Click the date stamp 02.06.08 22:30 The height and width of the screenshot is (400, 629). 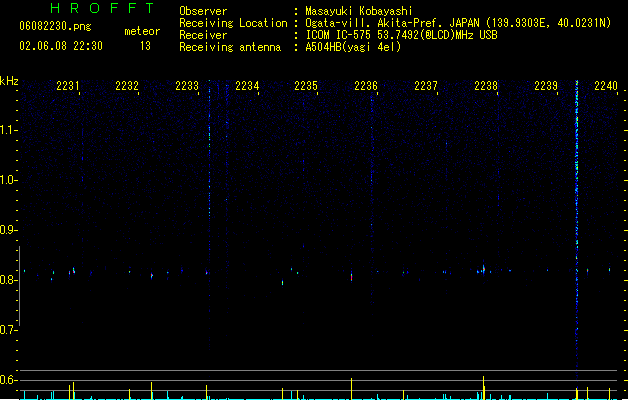click(x=61, y=46)
